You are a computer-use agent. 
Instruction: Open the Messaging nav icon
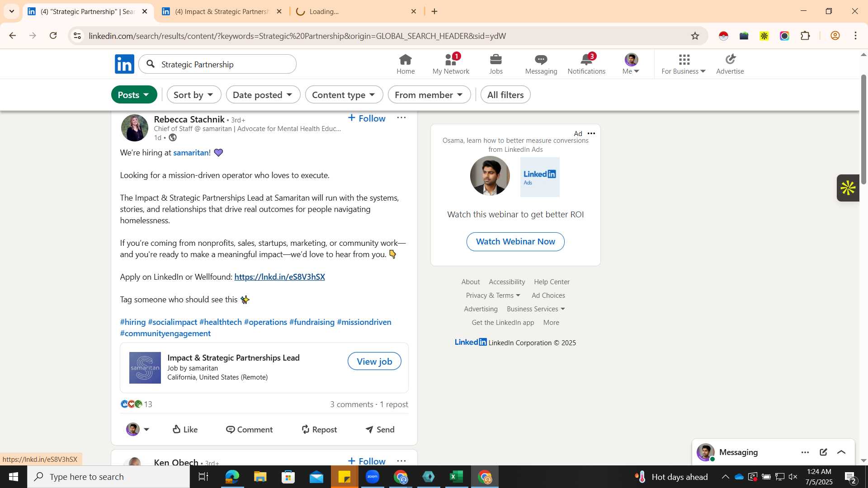[541, 64]
